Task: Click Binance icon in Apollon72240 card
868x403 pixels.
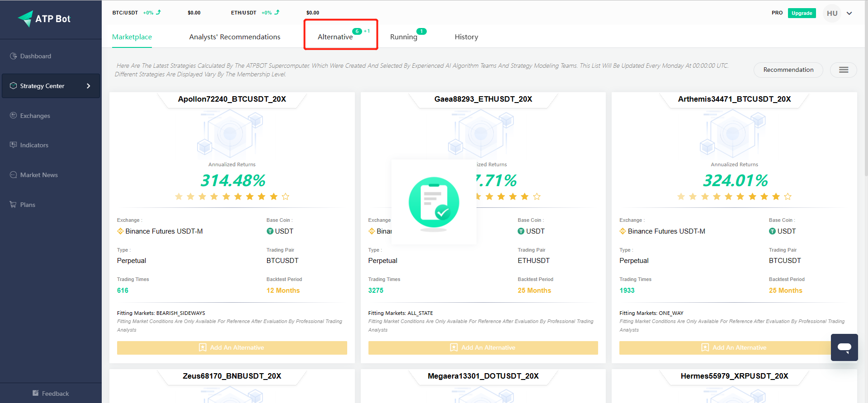Action: pos(120,231)
